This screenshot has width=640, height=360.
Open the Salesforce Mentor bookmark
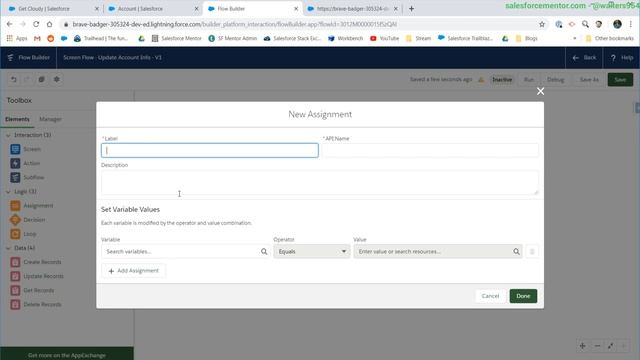pos(176,38)
